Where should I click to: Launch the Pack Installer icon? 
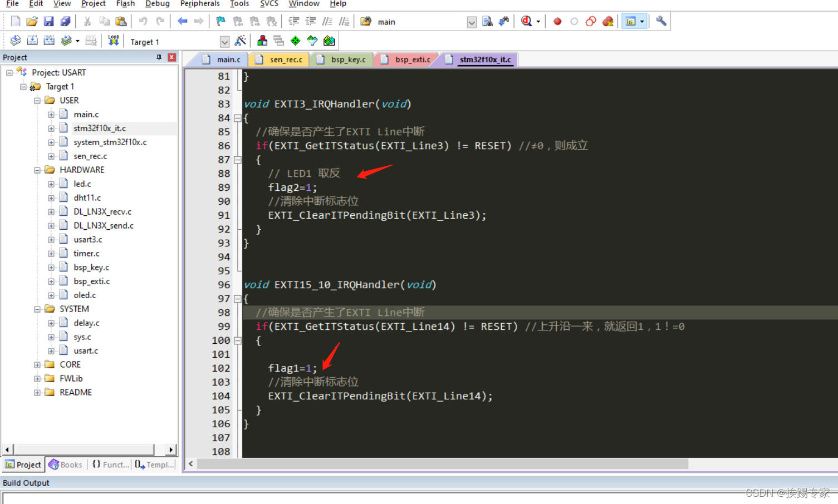329,41
